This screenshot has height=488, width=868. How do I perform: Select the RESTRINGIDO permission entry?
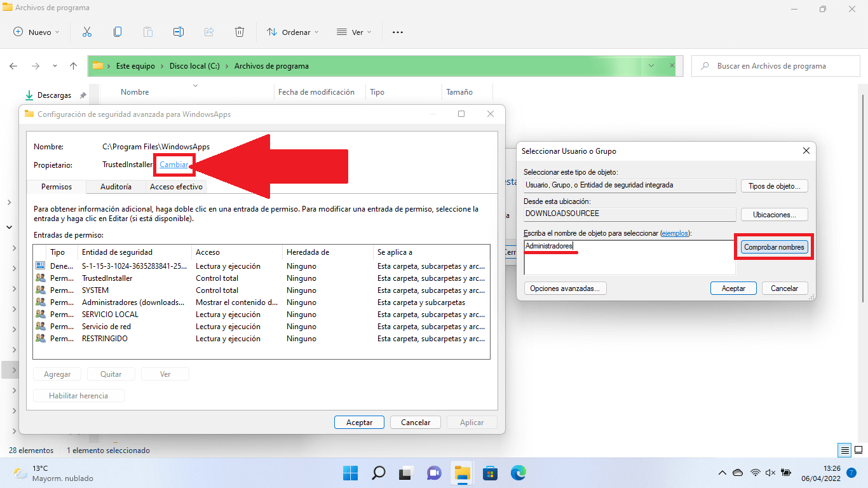click(x=262, y=339)
